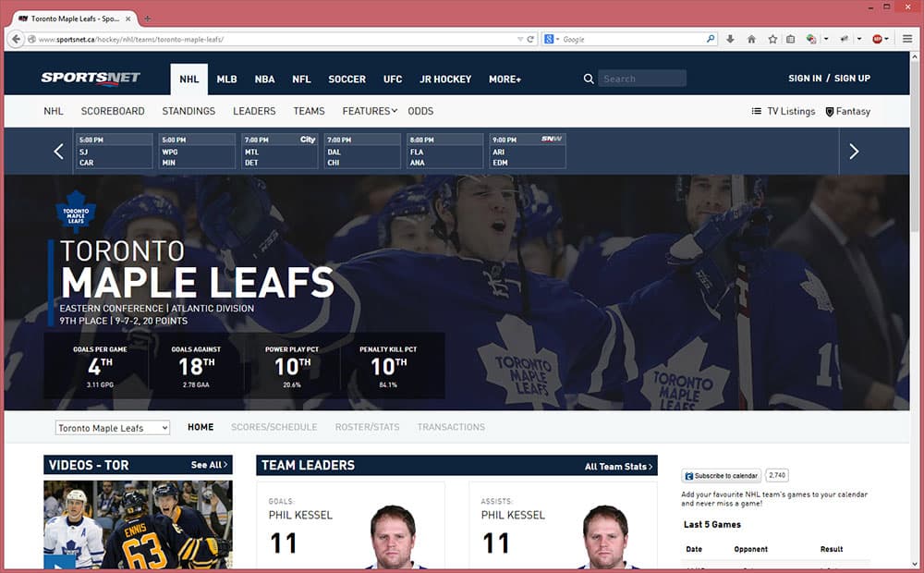Close the Toronto Maple Leafs browser tab

(128, 18)
